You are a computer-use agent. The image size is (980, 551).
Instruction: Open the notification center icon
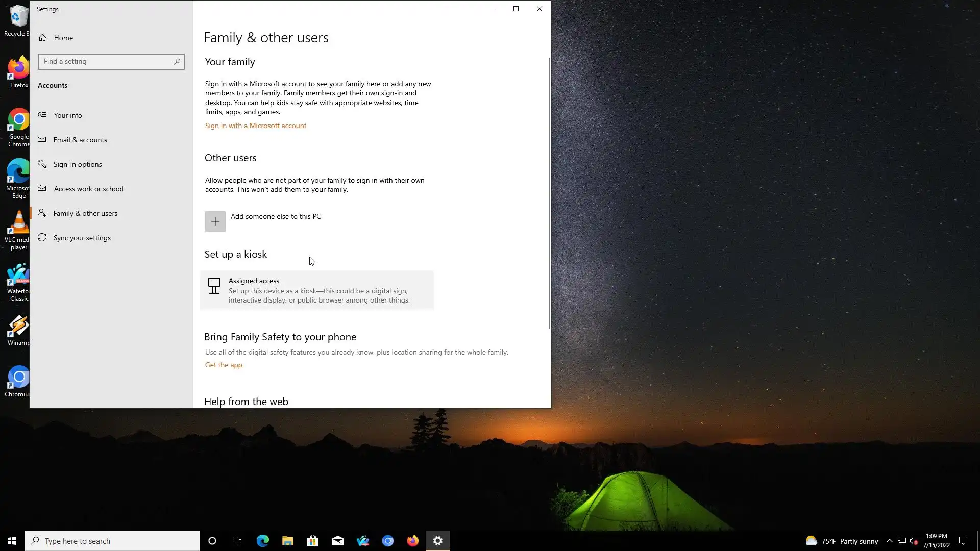pyautogui.click(x=963, y=541)
